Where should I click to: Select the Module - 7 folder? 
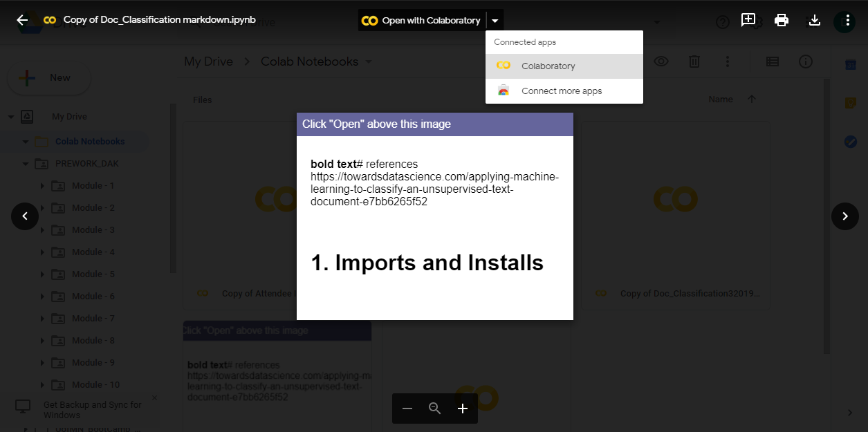pos(93,319)
